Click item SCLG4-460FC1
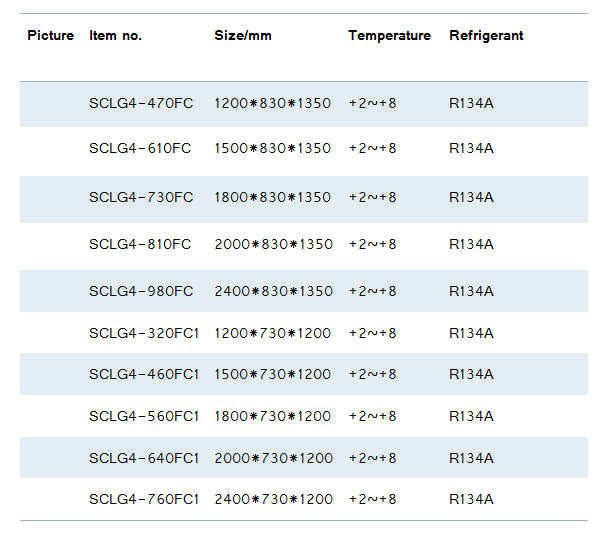 [x=144, y=374]
